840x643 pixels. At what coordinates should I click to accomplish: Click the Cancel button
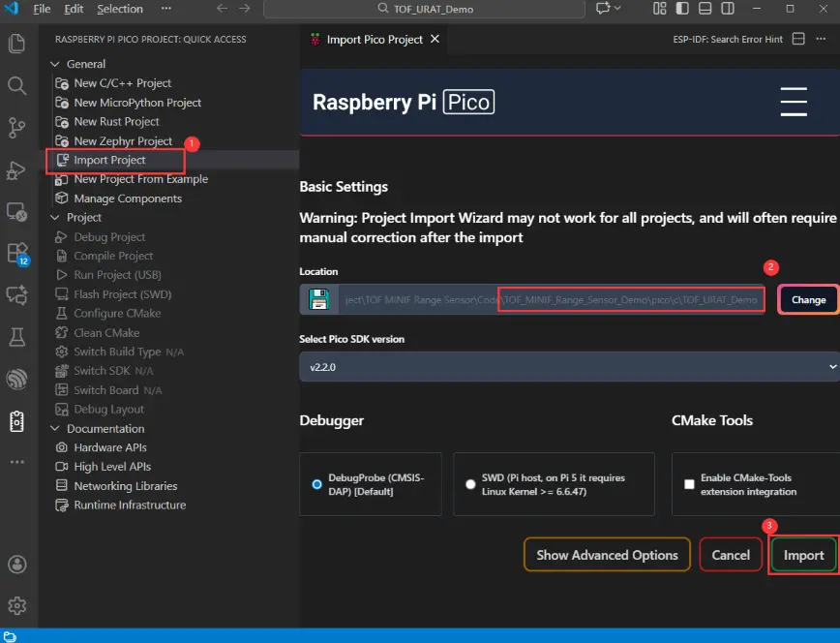click(731, 555)
